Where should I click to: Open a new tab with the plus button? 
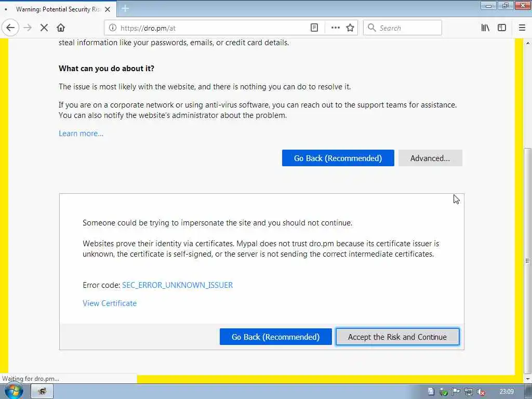coord(125,8)
